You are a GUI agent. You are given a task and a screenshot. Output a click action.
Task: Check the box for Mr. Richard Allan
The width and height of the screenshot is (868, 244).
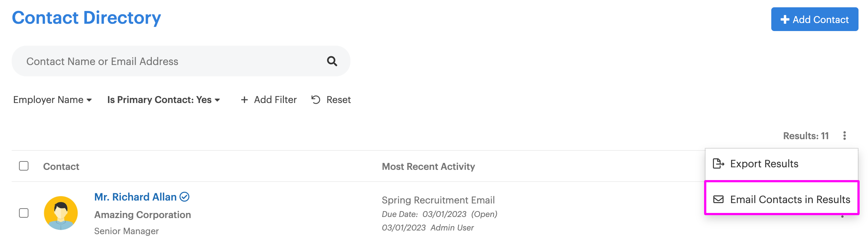coord(24,213)
